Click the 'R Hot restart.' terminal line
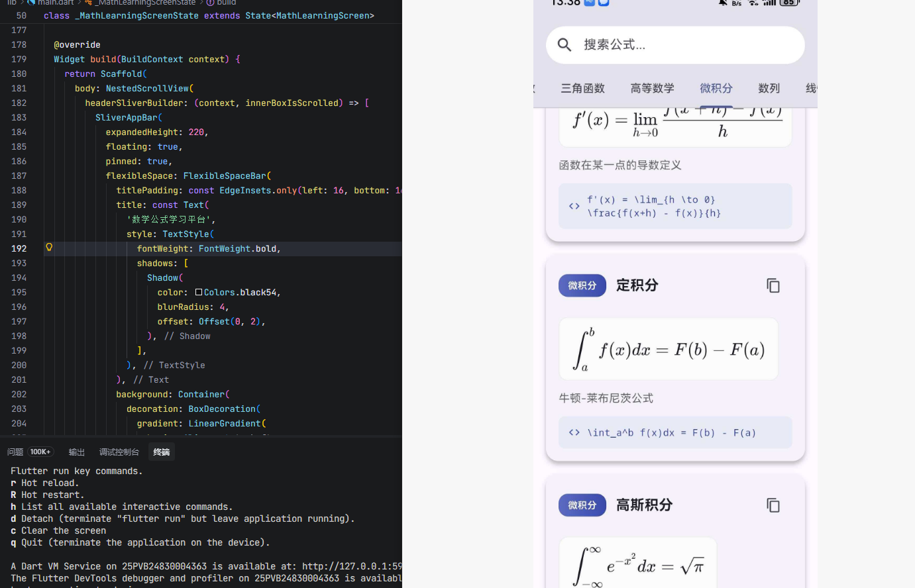This screenshot has height=588, width=915. coord(47,495)
